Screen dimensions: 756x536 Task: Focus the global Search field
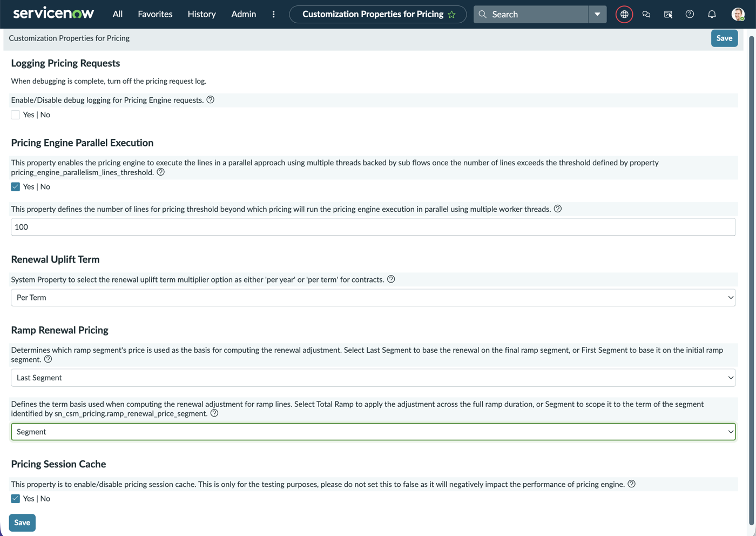(x=531, y=15)
